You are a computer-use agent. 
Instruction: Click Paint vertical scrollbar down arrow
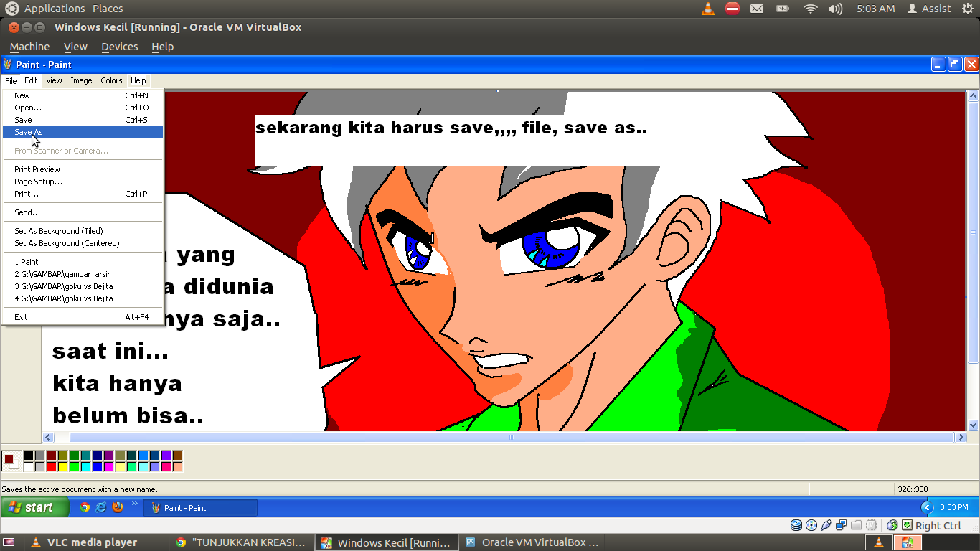point(973,425)
